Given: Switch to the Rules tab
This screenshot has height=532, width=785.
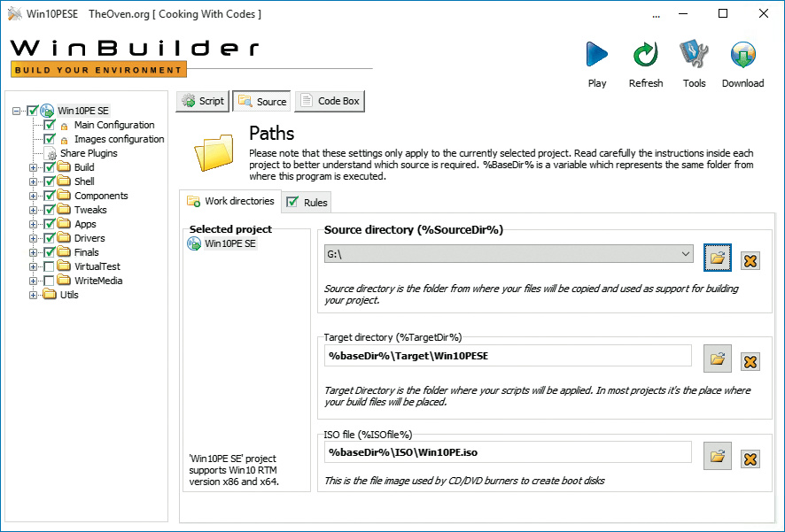Looking at the screenshot, I should coord(307,202).
